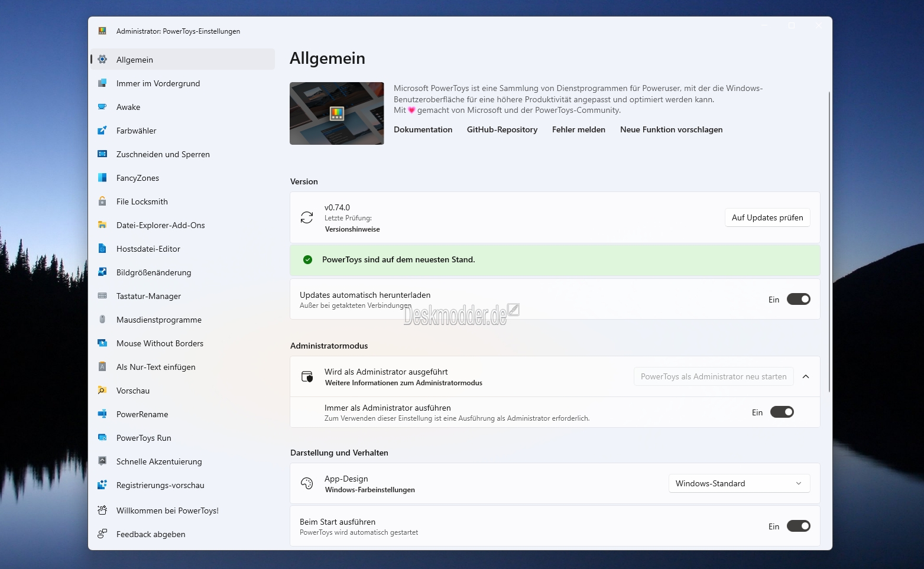Click the Schnelle Akzentuierung icon
The width and height of the screenshot is (924, 569).
[x=102, y=461]
